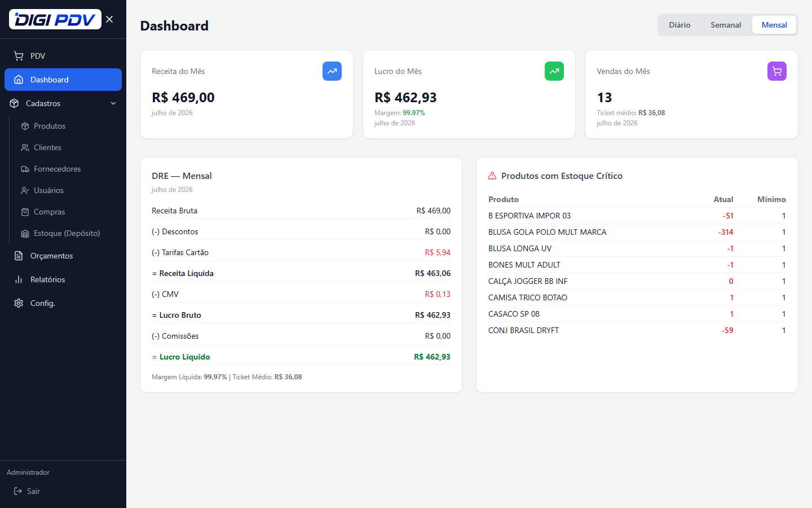The height and width of the screenshot is (508, 812).
Task: Click the Relatórios bar chart icon
Action: click(x=19, y=279)
